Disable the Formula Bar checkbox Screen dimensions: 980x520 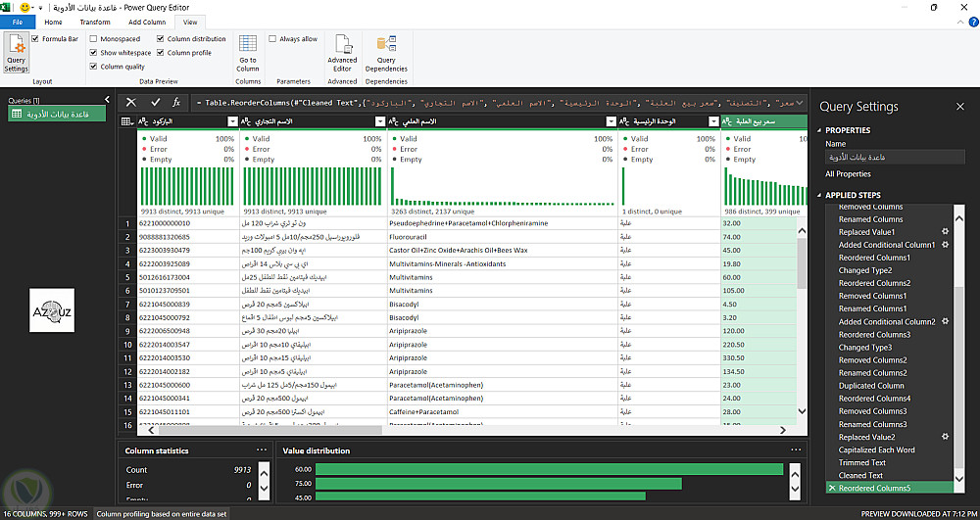click(x=35, y=39)
